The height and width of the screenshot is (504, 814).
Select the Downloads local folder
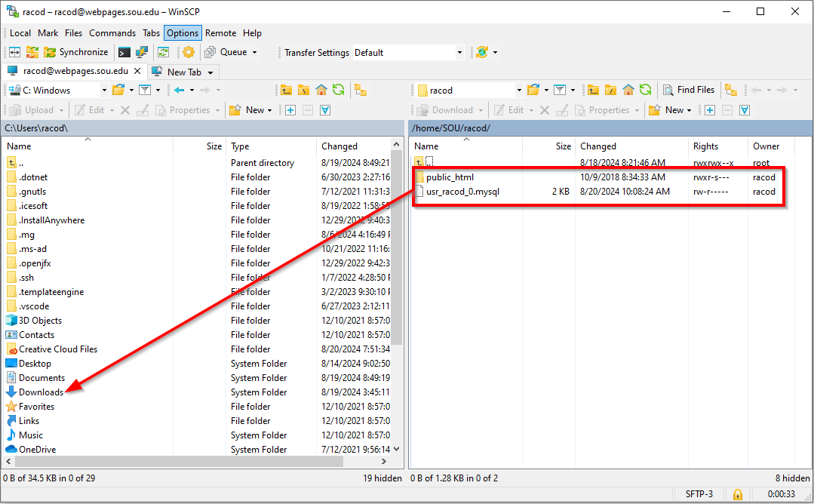point(41,392)
